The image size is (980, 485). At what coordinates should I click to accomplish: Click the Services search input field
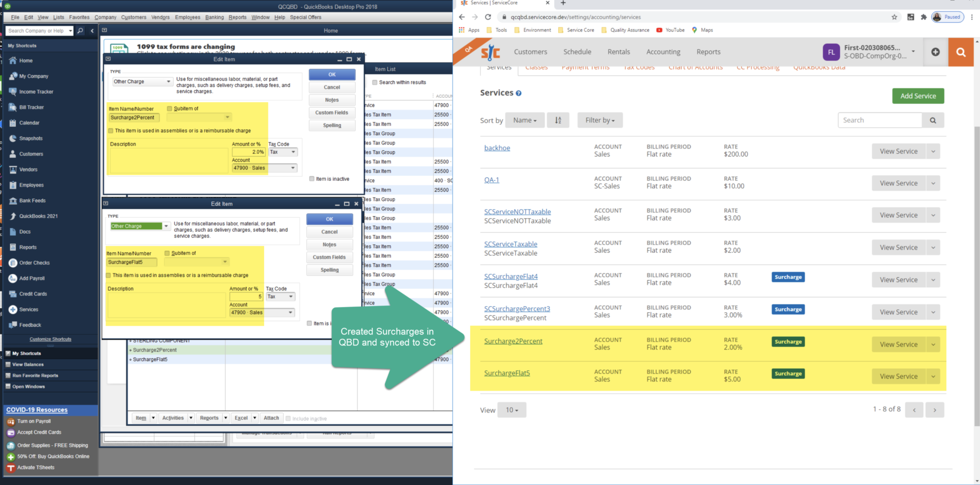pyautogui.click(x=880, y=120)
